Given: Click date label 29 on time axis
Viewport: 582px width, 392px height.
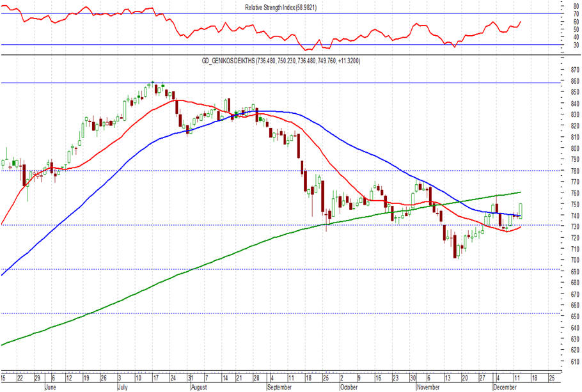Looking at the screenshot, I should pyautogui.click(x=37, y=379).
